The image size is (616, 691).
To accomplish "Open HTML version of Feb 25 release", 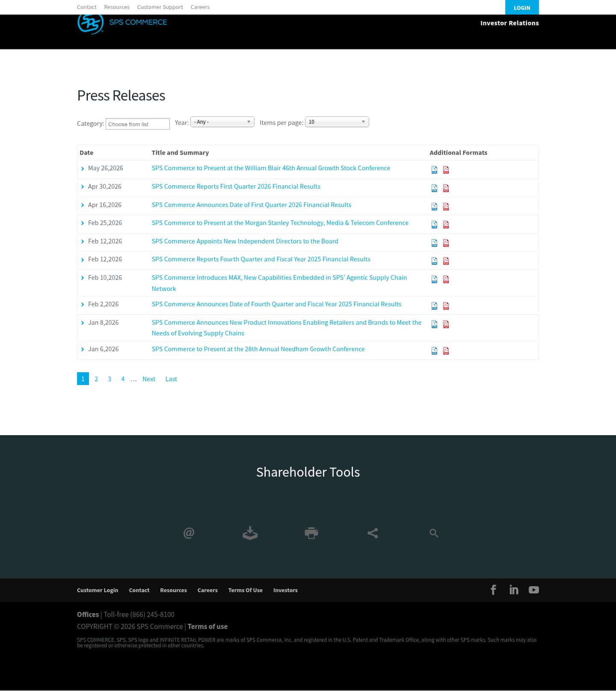I will (434, 225).
